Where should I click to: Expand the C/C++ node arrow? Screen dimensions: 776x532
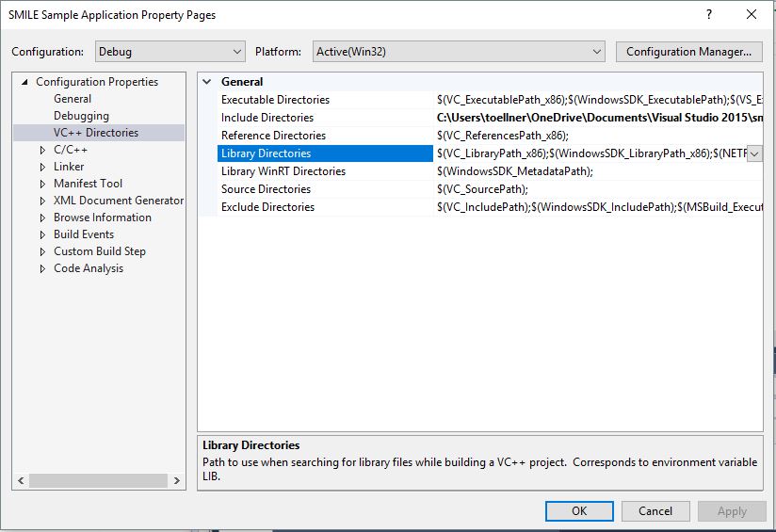point(42,150)
